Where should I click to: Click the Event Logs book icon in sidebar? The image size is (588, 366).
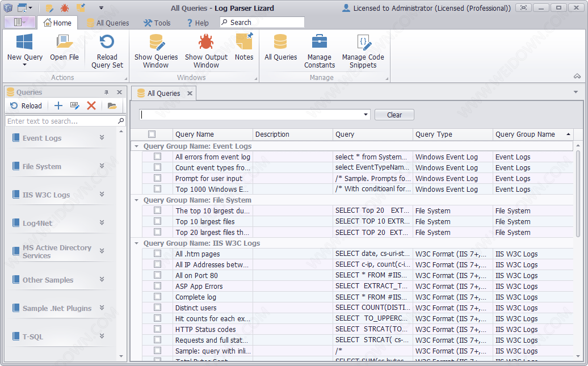click(x=16, y=138)
